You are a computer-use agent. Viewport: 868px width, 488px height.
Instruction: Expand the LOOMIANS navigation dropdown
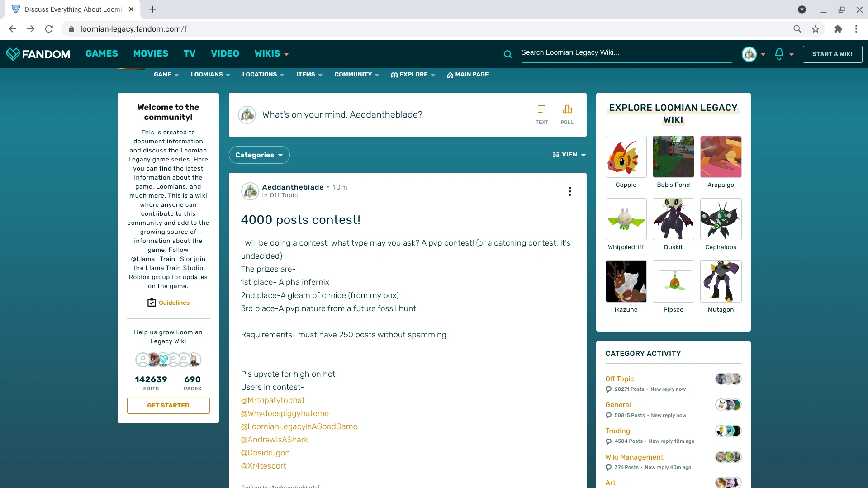point(210,75)
